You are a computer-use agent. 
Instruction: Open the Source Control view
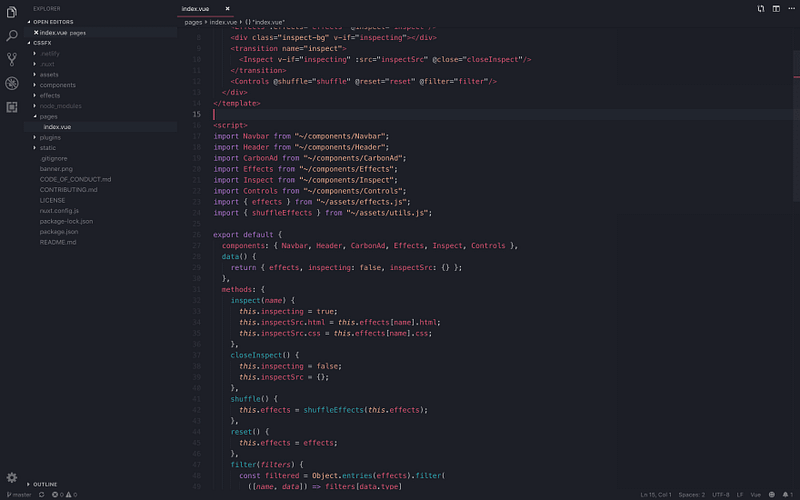click(x=11, y=59)
